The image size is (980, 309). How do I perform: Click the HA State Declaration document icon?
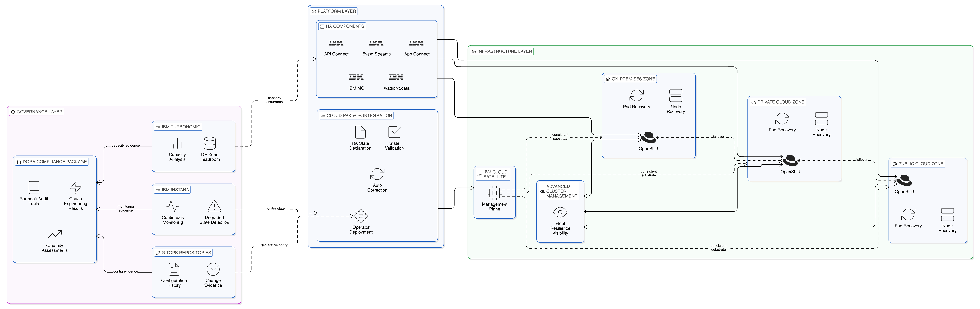[x=360, y=132]
